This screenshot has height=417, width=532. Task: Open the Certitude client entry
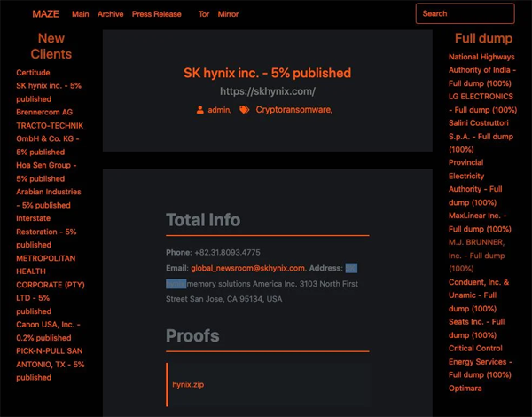point(33,73)
